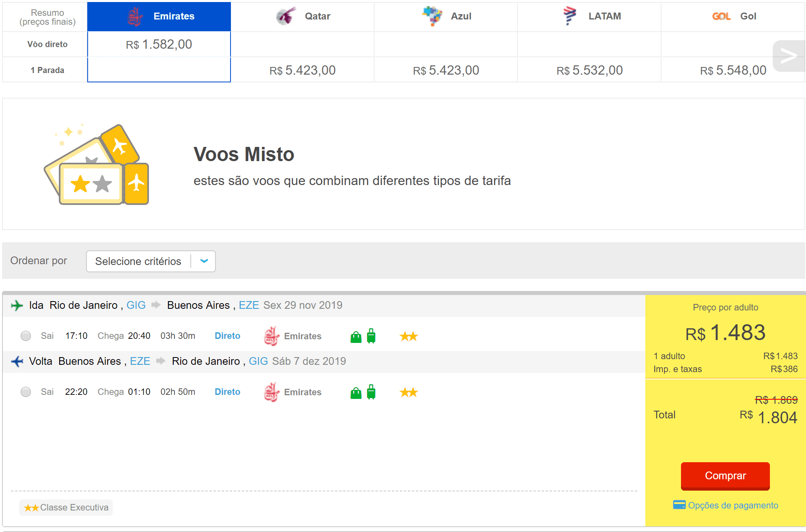Click the total price R$ 1.804
The image size is (806, 532).
tap(768, 417)
